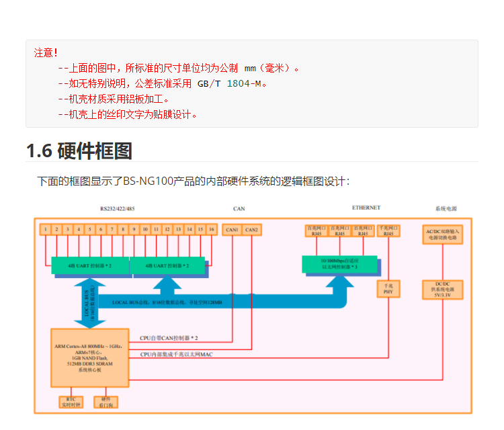Image resolution: width=504 pixels, height=430 pixels.
Task: Click the vertical 'LOCAL BUS' double arrow
Action: (x=89, y=304)
